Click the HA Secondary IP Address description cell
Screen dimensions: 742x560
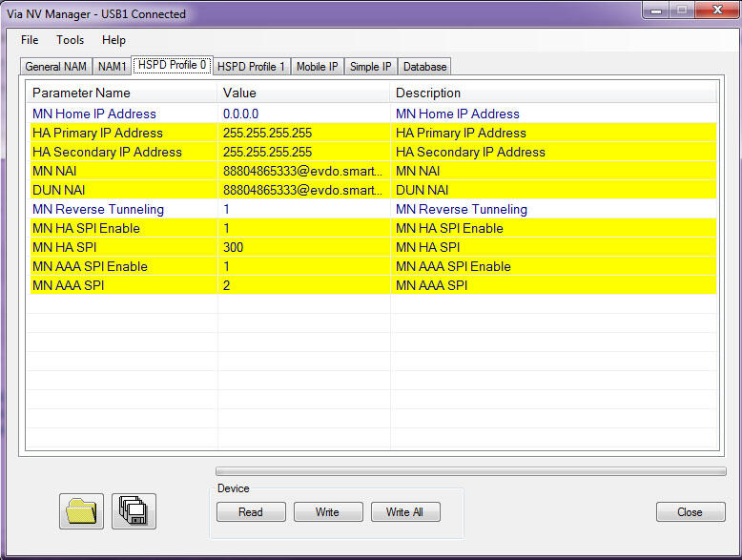point(554,152)
